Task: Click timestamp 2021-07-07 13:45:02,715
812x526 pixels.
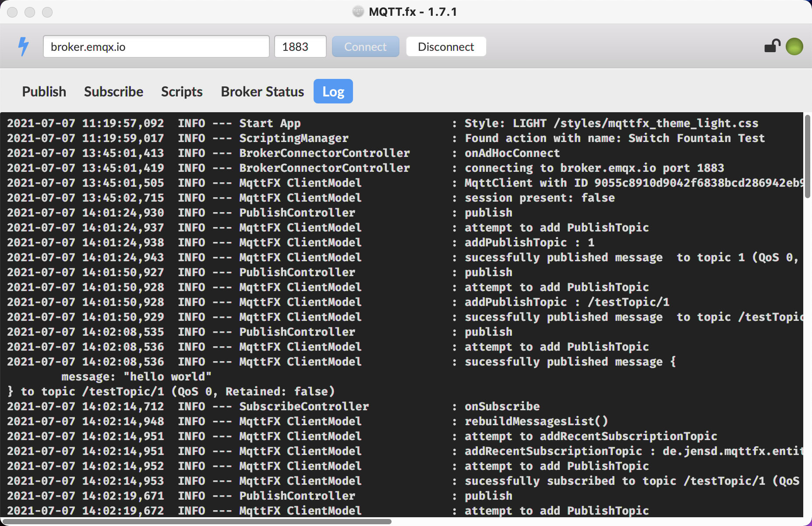Action: tap(85, 198)
